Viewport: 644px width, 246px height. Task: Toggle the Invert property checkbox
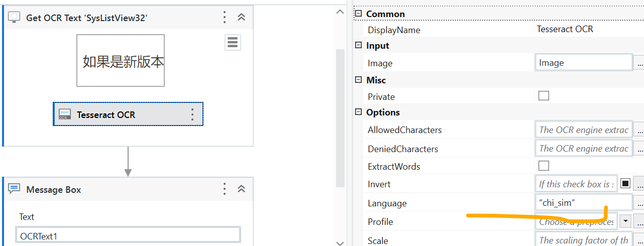(x=625, y=184)
